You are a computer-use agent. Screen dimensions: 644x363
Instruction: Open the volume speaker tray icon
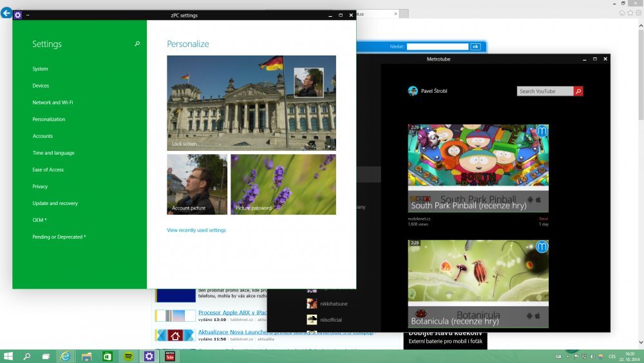[592, 357]
